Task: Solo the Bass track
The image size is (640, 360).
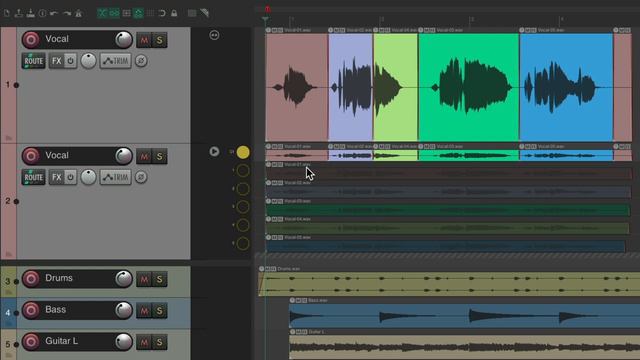Action: point(160,311)
